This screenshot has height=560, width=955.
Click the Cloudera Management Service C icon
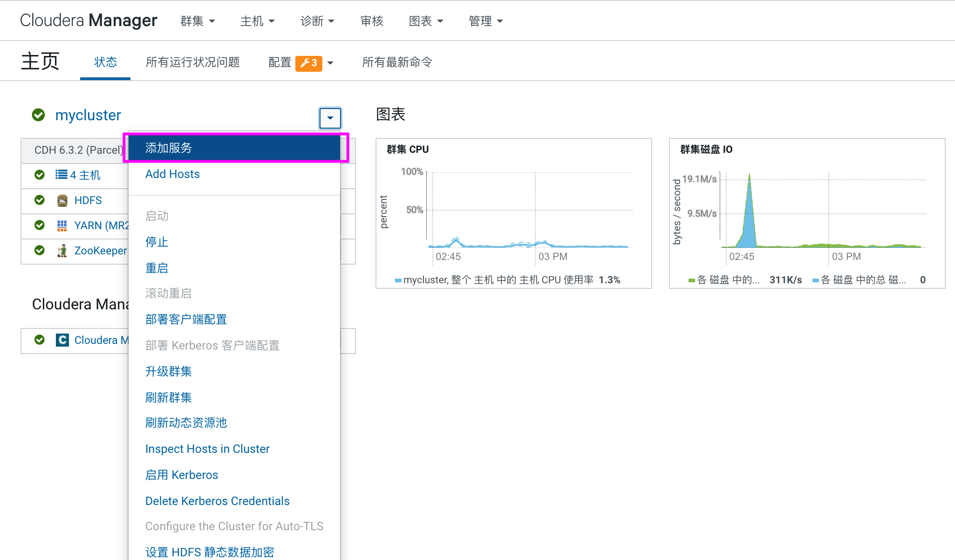pyautogui.click(x=62, y=340)
